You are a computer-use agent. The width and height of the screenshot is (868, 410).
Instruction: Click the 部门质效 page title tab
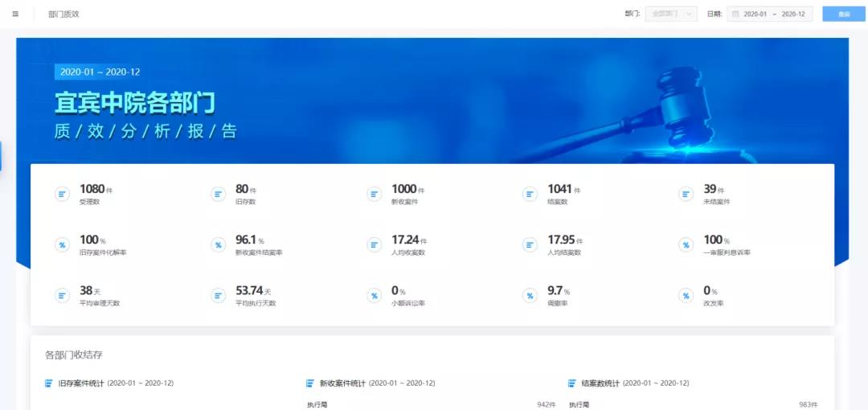(63, 14)
